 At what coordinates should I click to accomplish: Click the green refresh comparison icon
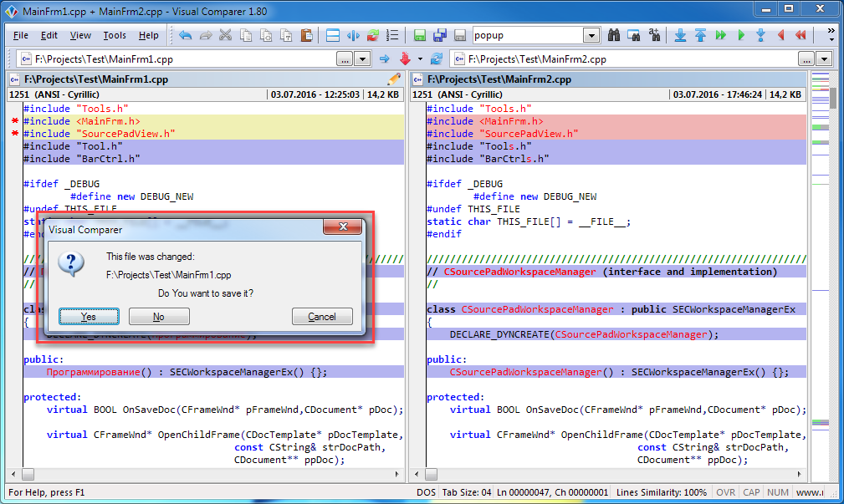coord(372,35)
